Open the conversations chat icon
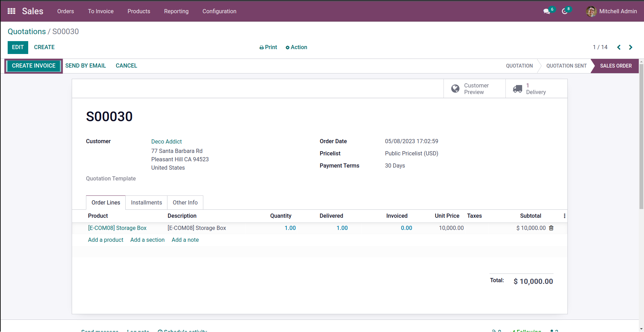Viewport: 644px width, 332px height. tap(547, 11)
